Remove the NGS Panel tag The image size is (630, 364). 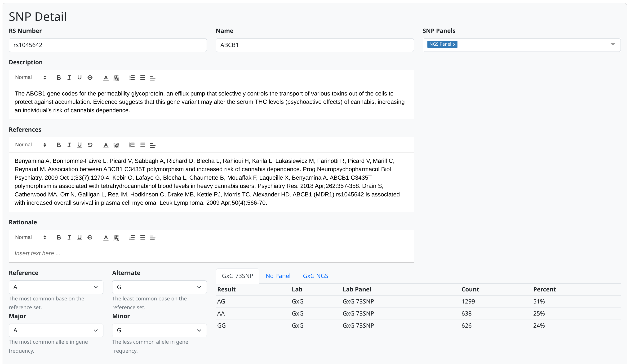click(454, 44)
